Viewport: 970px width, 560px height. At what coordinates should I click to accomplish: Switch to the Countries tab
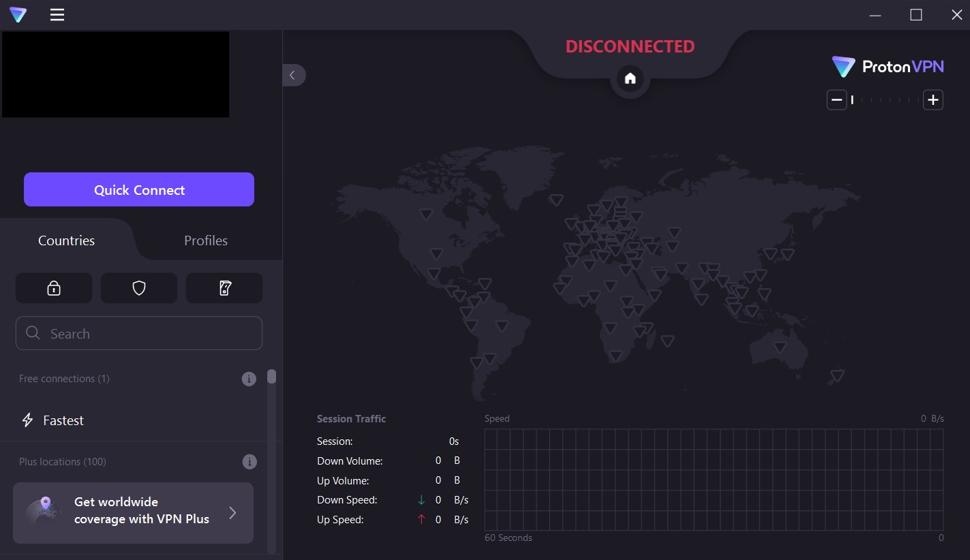[66, 240]
